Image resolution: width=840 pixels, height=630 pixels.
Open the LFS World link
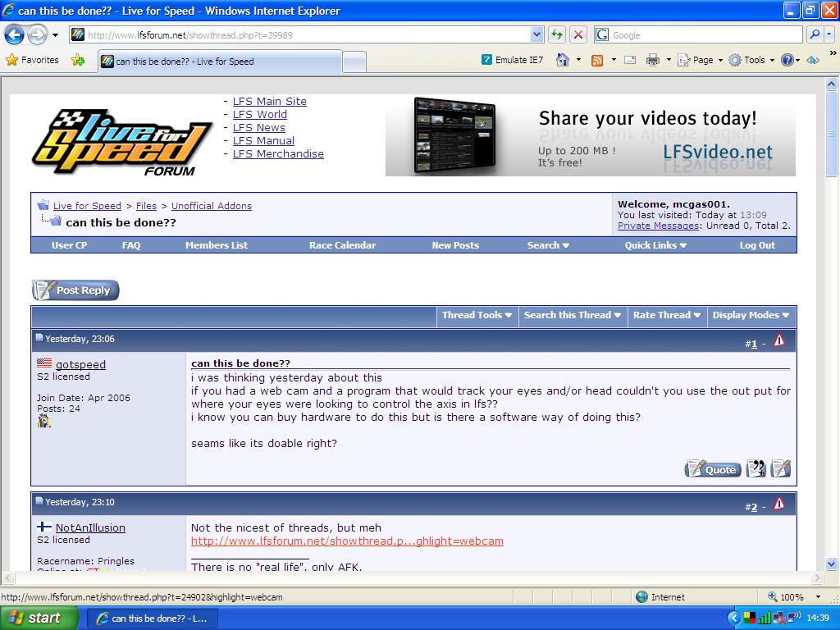pos(260,114)
